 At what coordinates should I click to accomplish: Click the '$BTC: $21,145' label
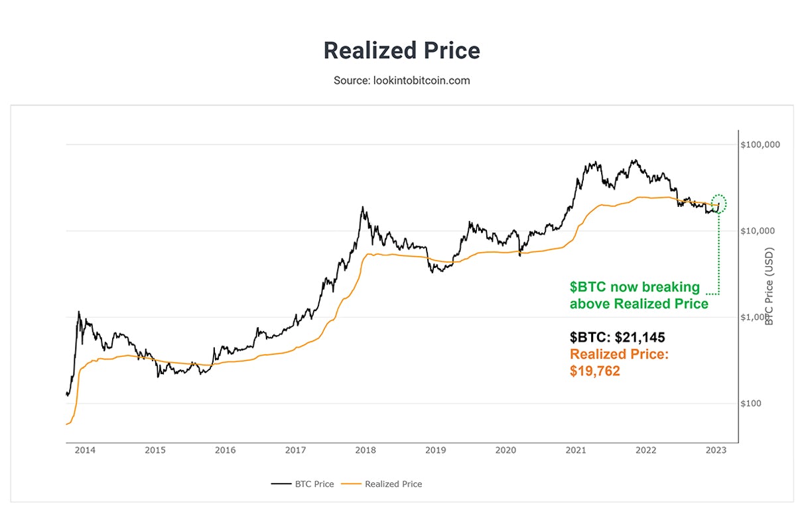pyautogui.click(x=617, y=338)
